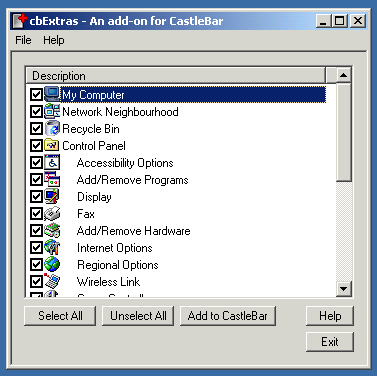Uncheck the Control Panel checkbox
The width and height of the screenshot is (377, 376).
[36, 146]
